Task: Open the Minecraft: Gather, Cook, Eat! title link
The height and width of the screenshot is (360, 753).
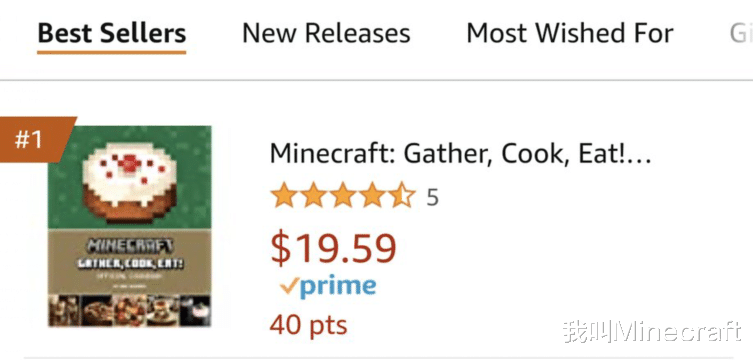Action: click(460, 154)
